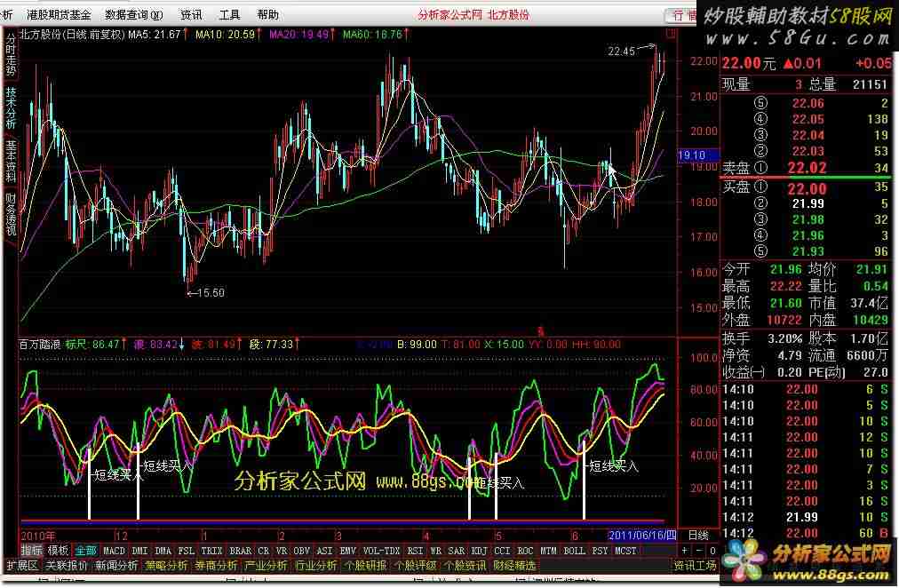Switch indicator to MTM
This screenshot has width=899, height=588.
[549, 551]
